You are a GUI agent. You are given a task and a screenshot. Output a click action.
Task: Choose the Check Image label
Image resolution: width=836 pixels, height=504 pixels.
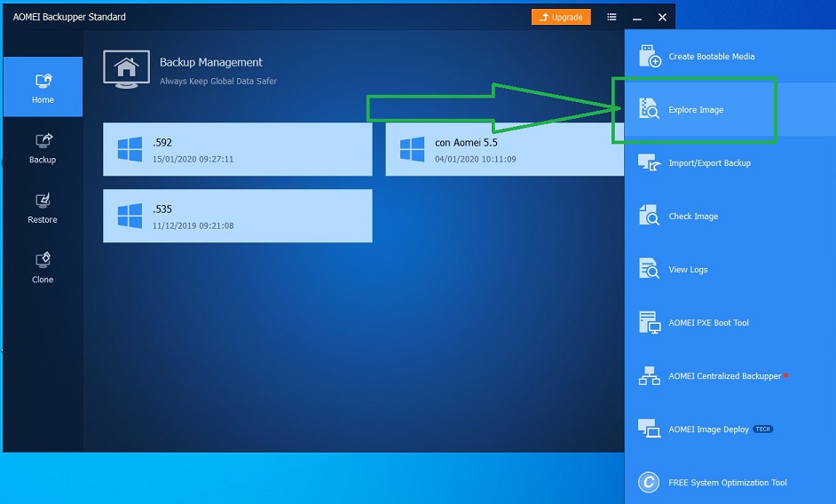click(x=693, y=217)
